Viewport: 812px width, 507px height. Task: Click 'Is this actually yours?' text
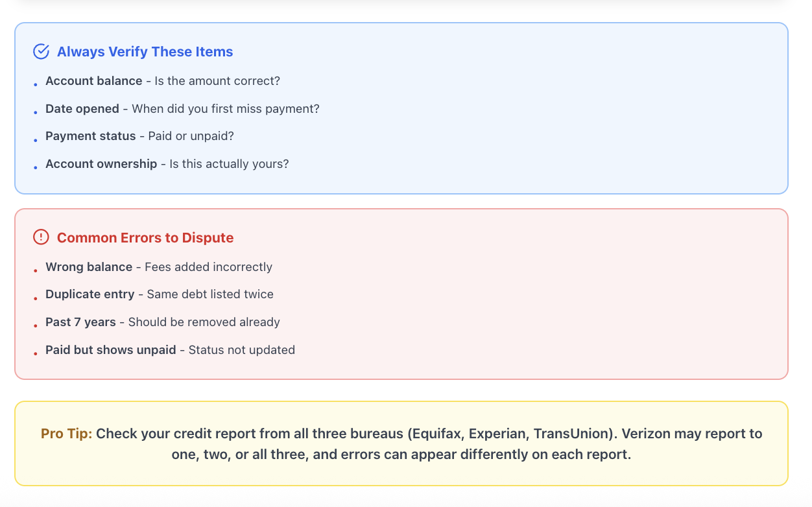click(x=229, y=164)
